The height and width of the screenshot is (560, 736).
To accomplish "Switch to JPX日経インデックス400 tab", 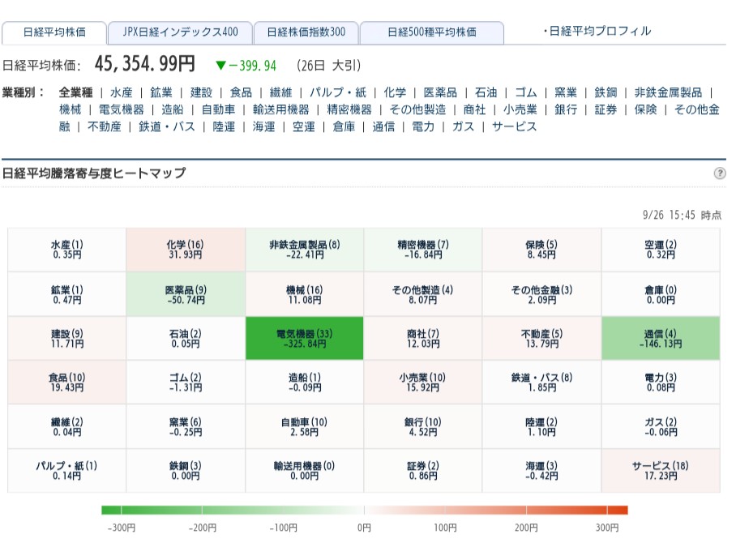I will (x=180, y=32).
